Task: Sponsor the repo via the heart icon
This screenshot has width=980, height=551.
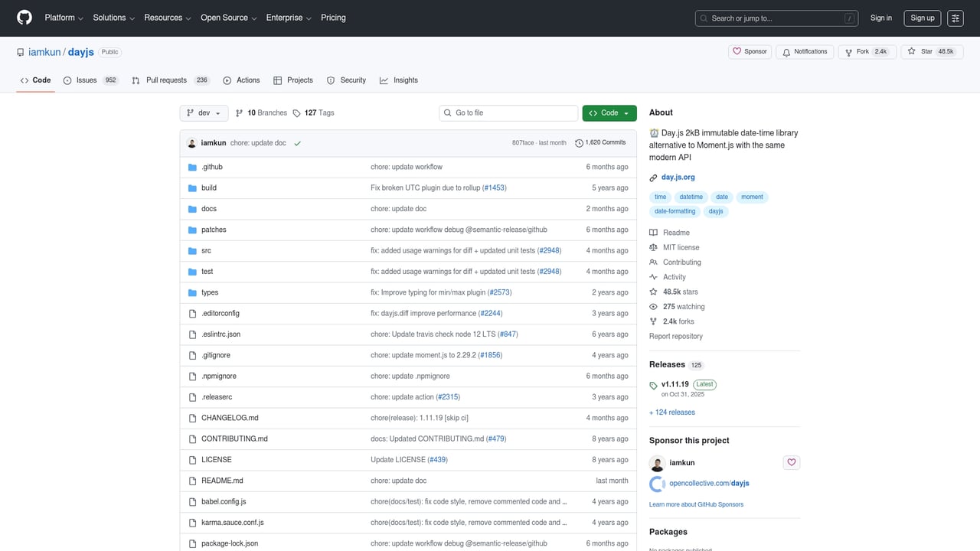Action: (x=749, y=51)
